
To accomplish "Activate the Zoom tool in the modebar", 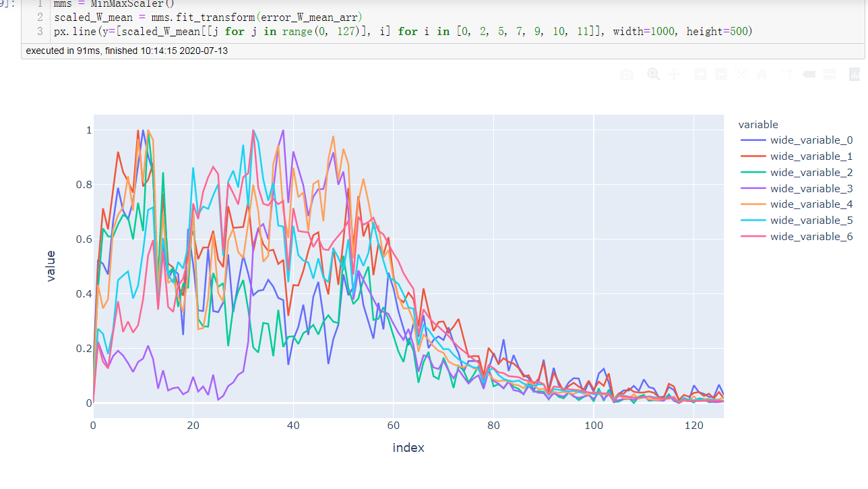I will tap(653, 74).
